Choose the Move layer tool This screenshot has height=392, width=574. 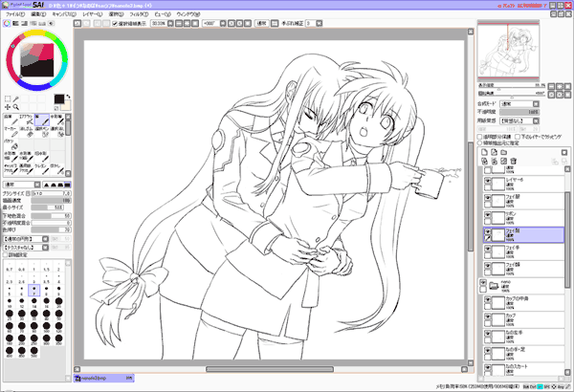pyautogui.click(x=8, y=107)
